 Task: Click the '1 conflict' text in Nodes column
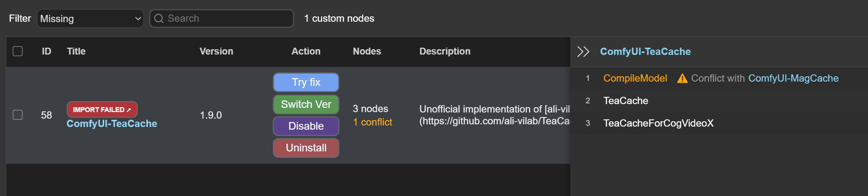[x=372, y=122]
